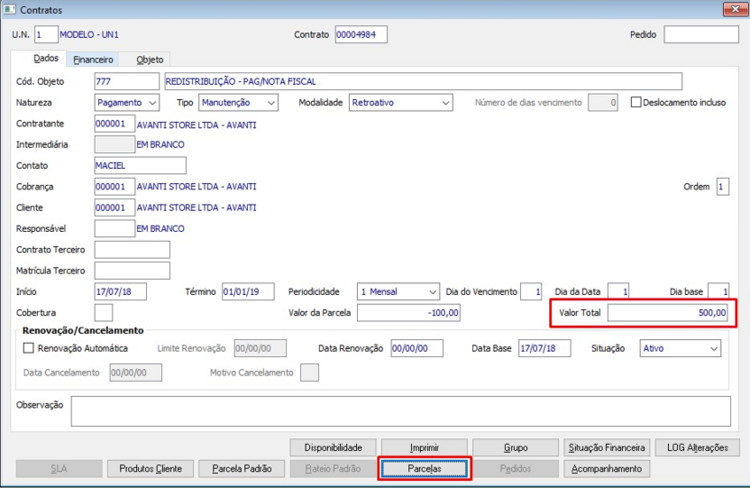
Task: Click the Data Base field 17/07/18
Action: [544, 348]
